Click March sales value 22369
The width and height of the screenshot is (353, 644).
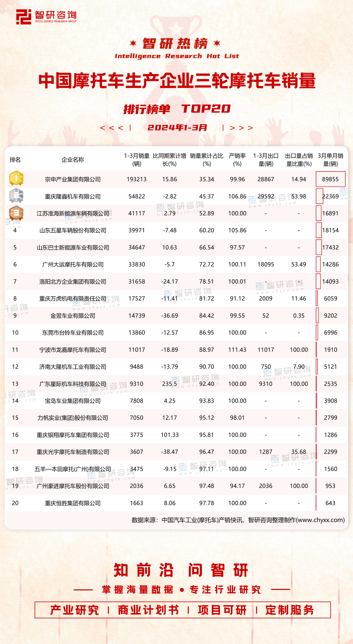(x=330, y=197)
